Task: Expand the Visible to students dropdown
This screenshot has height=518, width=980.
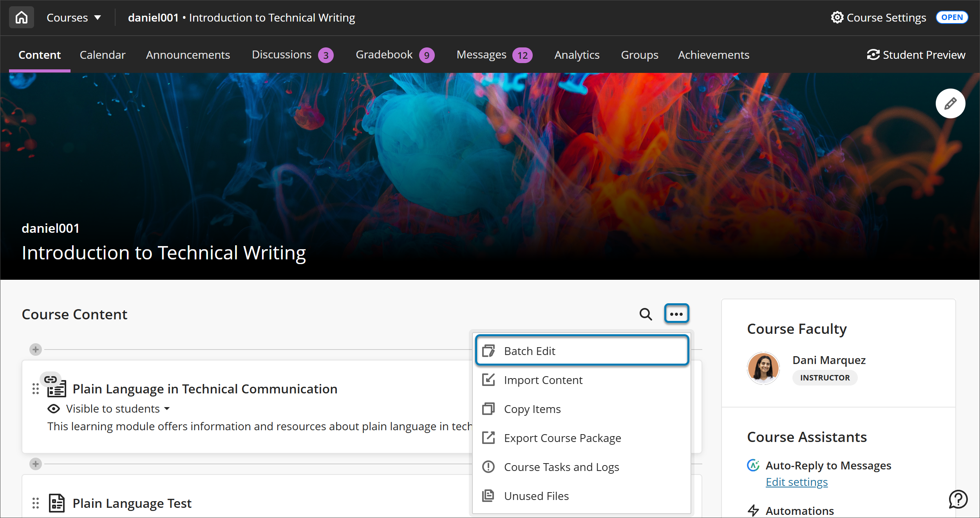Action: pos(167,409)
